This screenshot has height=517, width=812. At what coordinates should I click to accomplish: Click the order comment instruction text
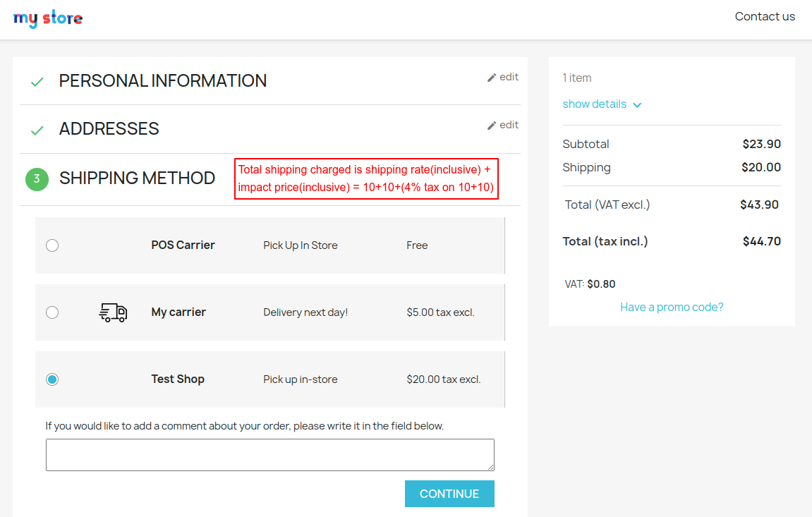point(244,426)
